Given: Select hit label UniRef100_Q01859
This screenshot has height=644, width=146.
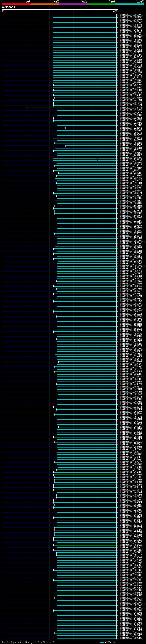Looking at the screenshot, I should pyautogui.click(x=131, y=72).
